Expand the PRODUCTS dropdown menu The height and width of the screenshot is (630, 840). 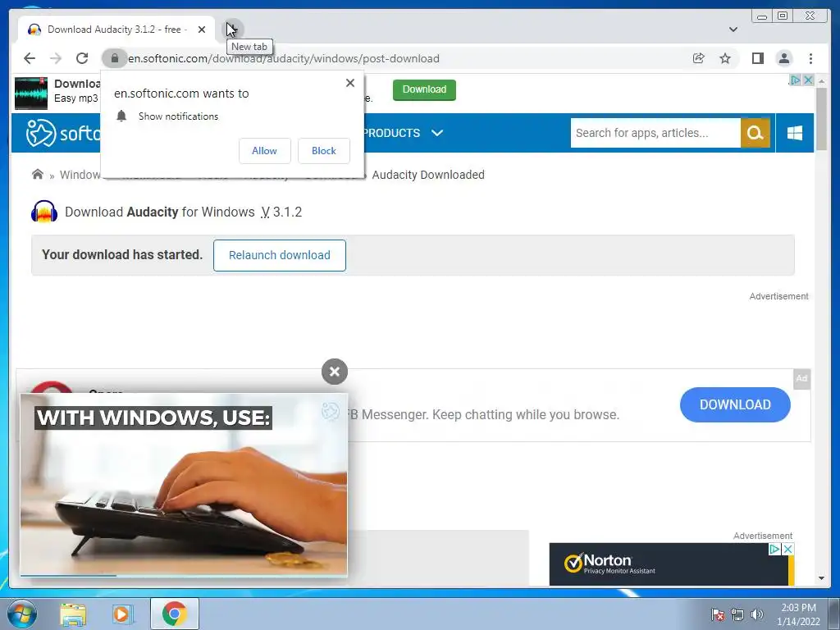coord(403,133)
